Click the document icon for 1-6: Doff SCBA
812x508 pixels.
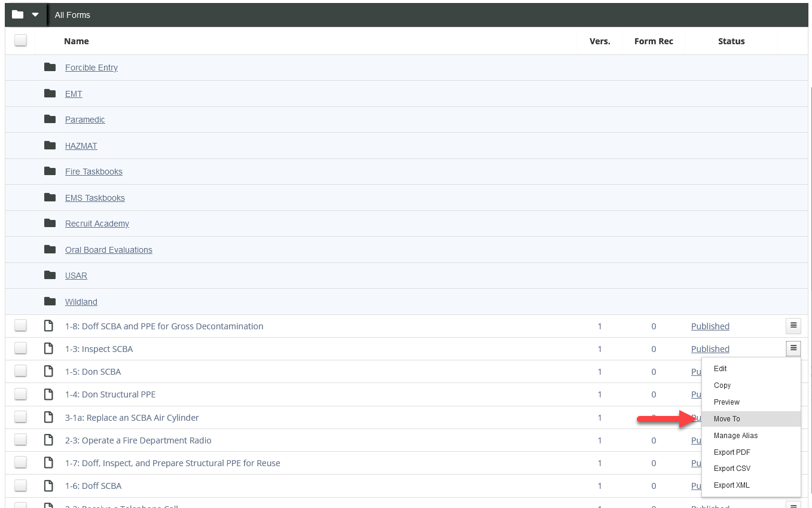coord(49,485)
